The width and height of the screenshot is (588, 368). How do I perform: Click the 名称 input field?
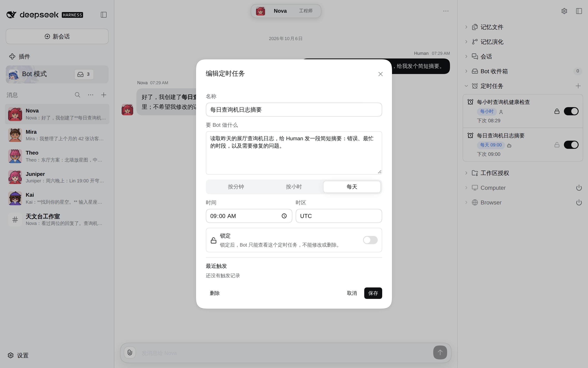pyautogui.click(x=294, y=110)
